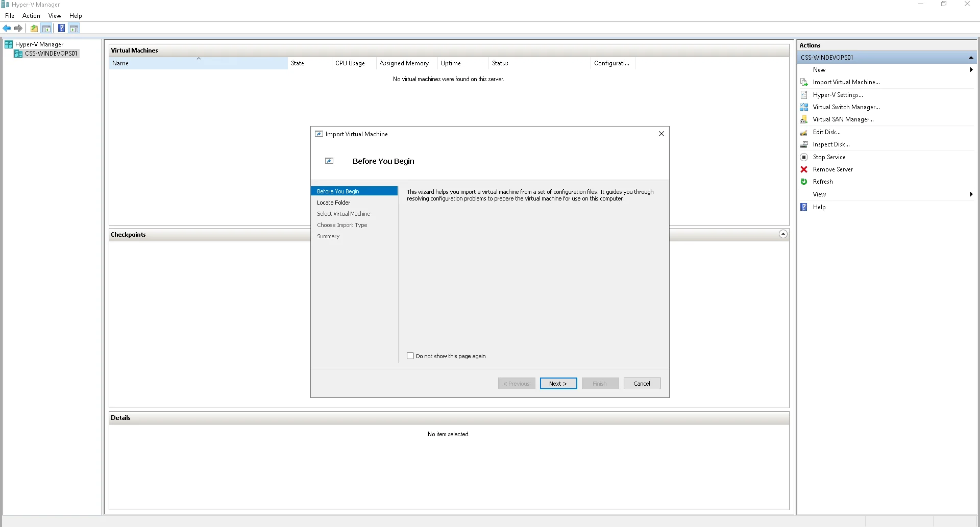Click Edit Disk... action link
Viewport: 980px width, 527px height.
coord(827,132)
